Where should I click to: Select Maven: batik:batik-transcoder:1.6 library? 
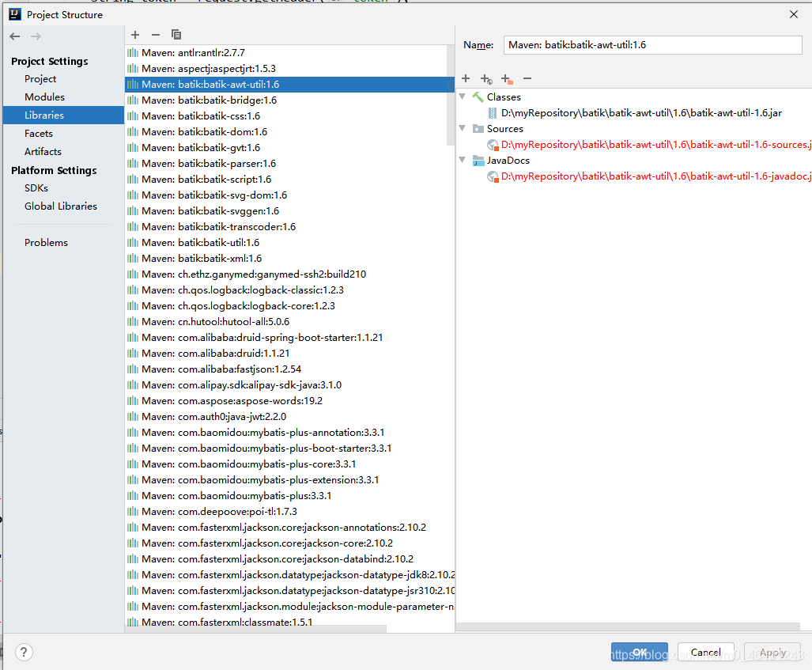coord(289,226)
